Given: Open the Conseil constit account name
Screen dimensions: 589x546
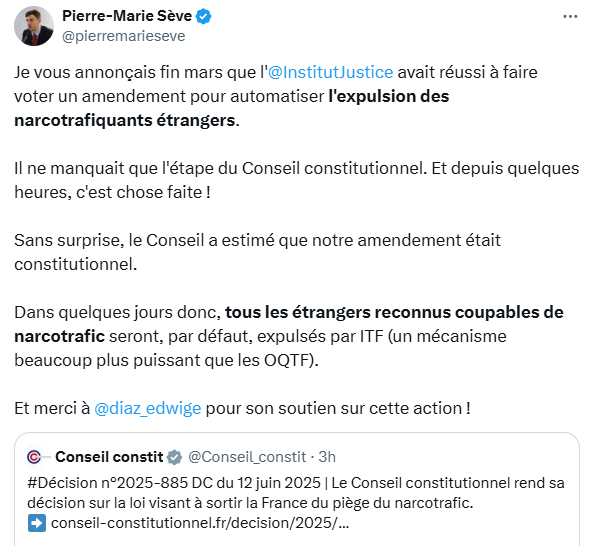Looking at the screenshot, I should point(109,457).
